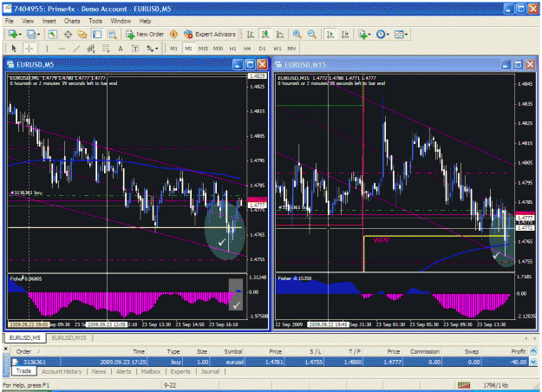The width and height of the screenshot is (542, 392).
Task: Open the Charts menu
Action: 72,21
